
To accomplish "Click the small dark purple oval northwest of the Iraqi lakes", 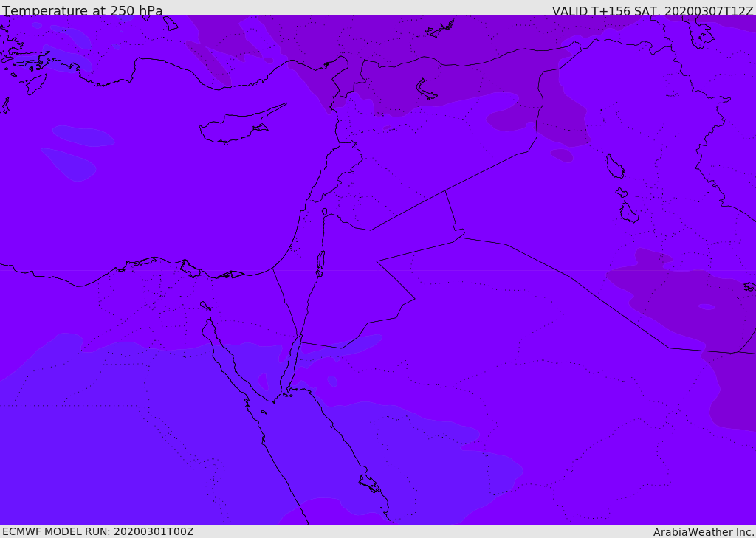I will click(561, 155).
